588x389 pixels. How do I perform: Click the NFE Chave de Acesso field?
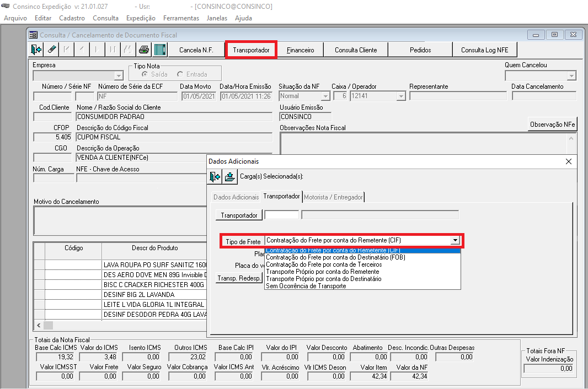tap(141, 179)
